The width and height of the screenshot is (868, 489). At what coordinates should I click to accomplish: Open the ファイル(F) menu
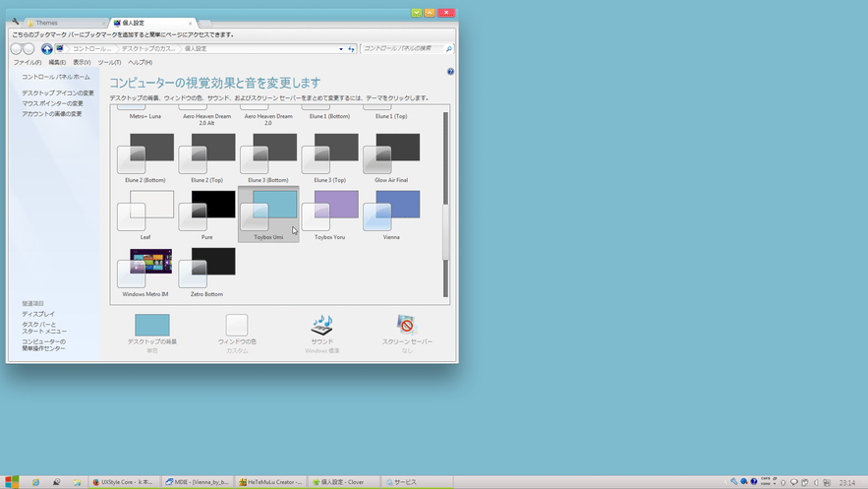tap(28, 63)
